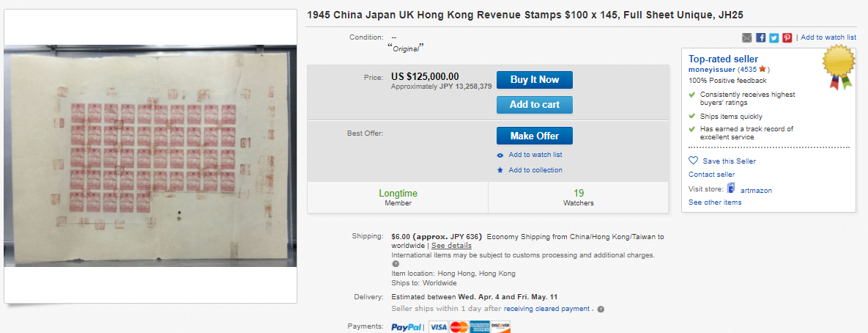The width and height of the screenshot is (868, 333).
Task: Click the artmazon store icon
Action: click(x=730, y=189)
